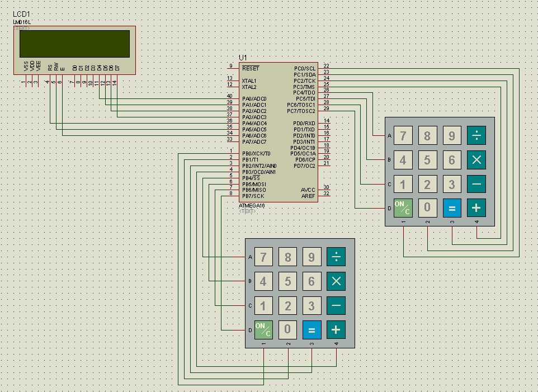Click the 0 key on upper keypad
The width and height of the screenshot is (538, 392).
tap(427, 208)
